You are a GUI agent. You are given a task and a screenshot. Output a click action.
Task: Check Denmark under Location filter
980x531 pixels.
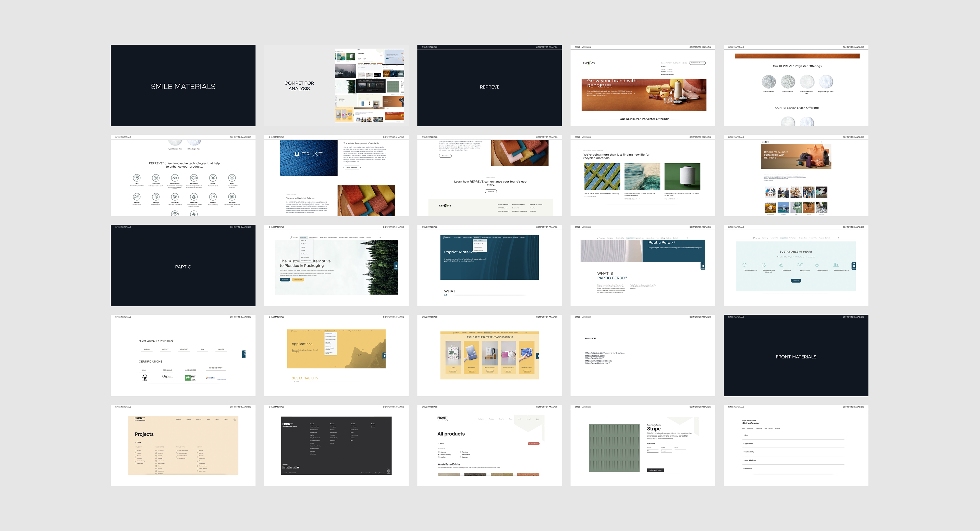coord(198,453)
